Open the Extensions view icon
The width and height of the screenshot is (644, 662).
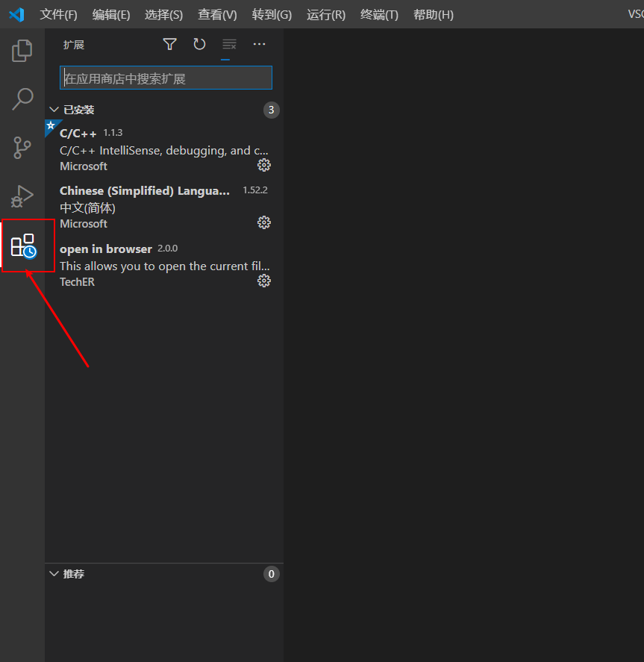(x=24, y=246)
